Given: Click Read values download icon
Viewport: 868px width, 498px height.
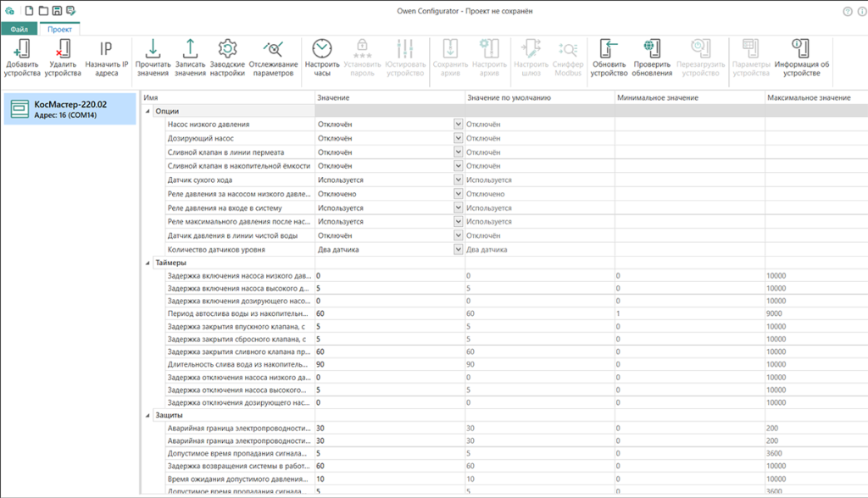Looking at the screenshot, I should 153,48.
